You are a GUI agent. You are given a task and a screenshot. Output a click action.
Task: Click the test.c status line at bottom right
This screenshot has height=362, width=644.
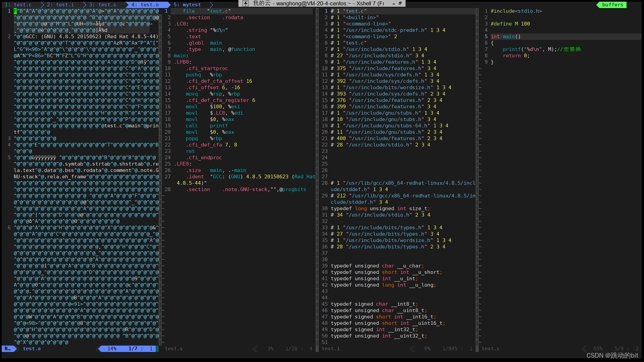pyautogui.click(x=490, y=349)
